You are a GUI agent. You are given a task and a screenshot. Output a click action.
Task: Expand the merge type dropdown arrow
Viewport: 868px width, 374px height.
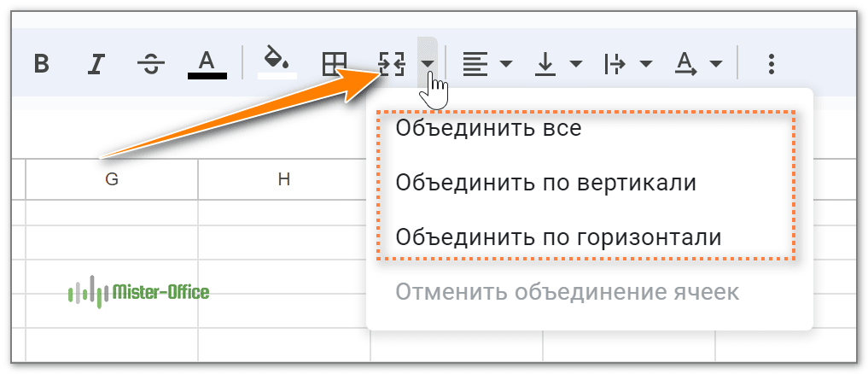click(x=427, y=64)
